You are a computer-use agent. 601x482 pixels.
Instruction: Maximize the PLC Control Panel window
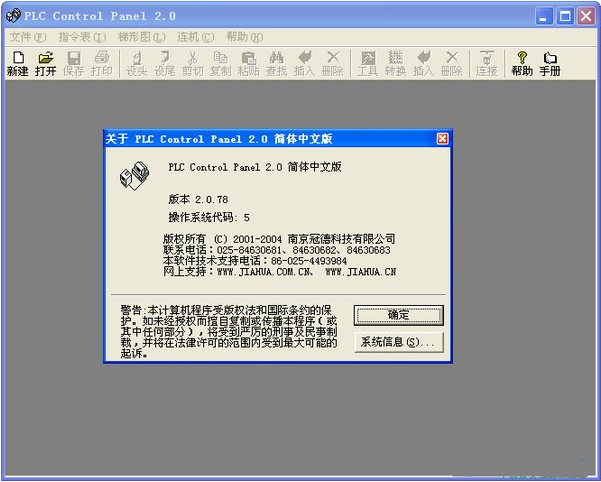[x=565, y=16]
